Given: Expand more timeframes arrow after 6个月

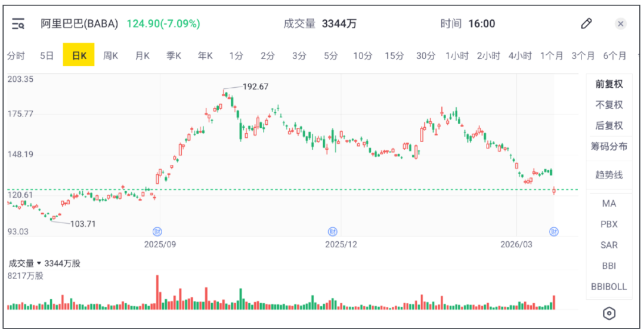Looking at the screenshot, I should click(x=640, y=56).
